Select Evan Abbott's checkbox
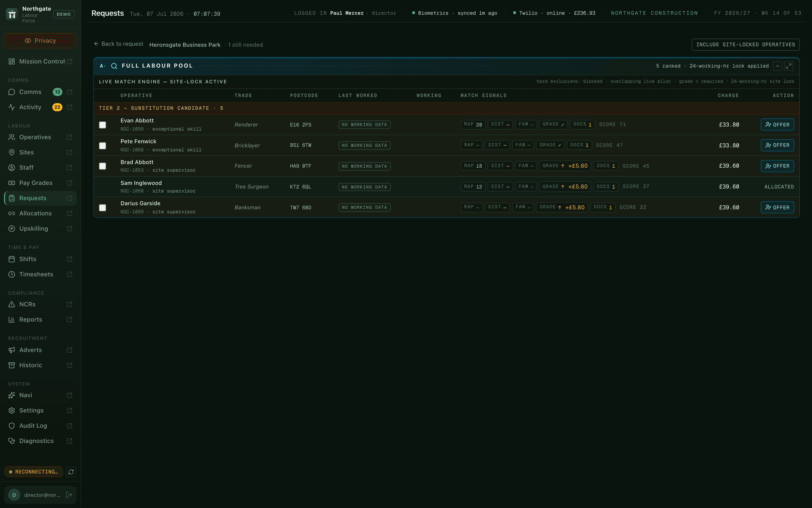 [103, 125]
